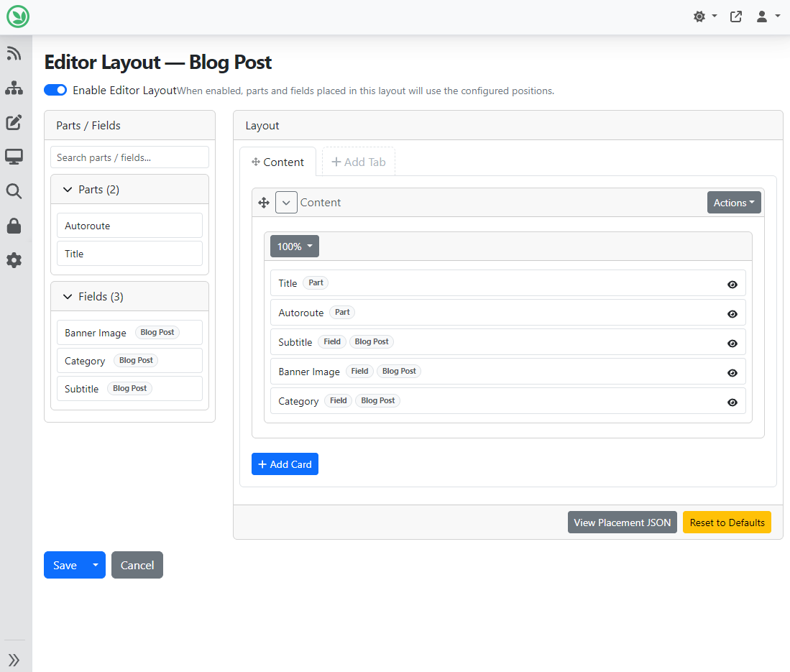Toggle visibility of Title part

(732, 284)
